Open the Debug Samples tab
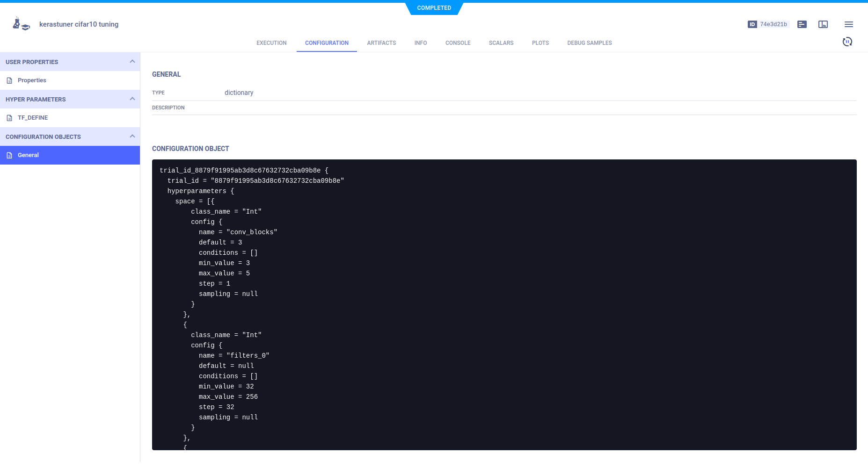This screenshot has width=868, height=475. tap(589, 43)
